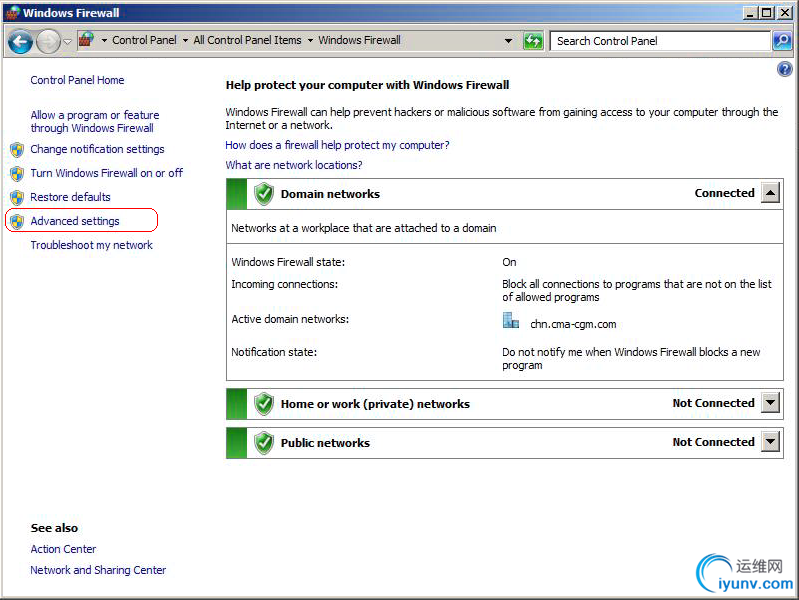Viewport: 799px width, 600px height.
Task: Open the address bar history dropdown
Action: click(508, 41)
